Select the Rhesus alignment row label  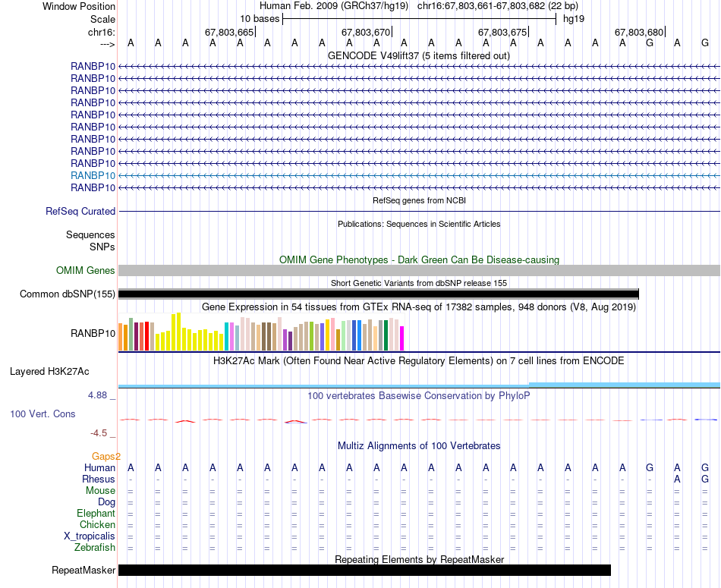click(99, 479)
